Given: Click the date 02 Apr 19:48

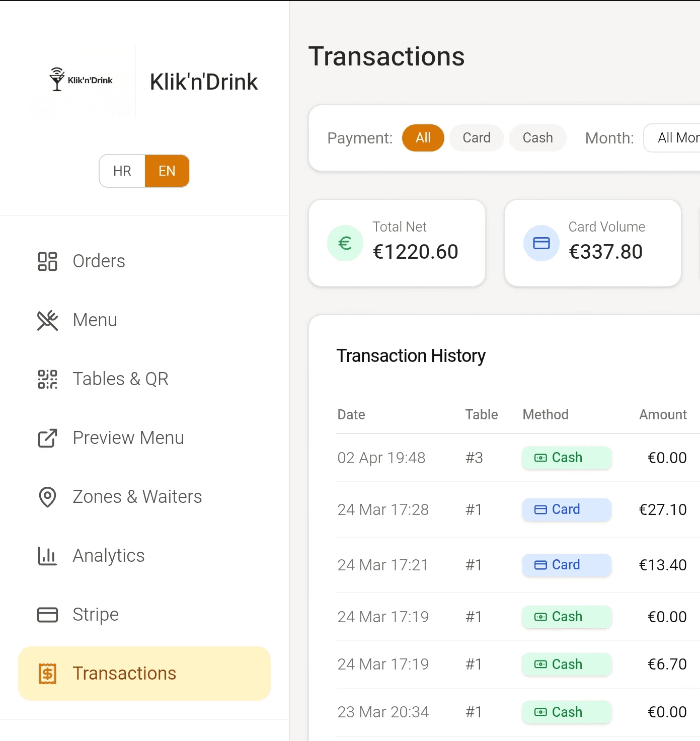Looking at the screenshot, I should pos(381,458).
